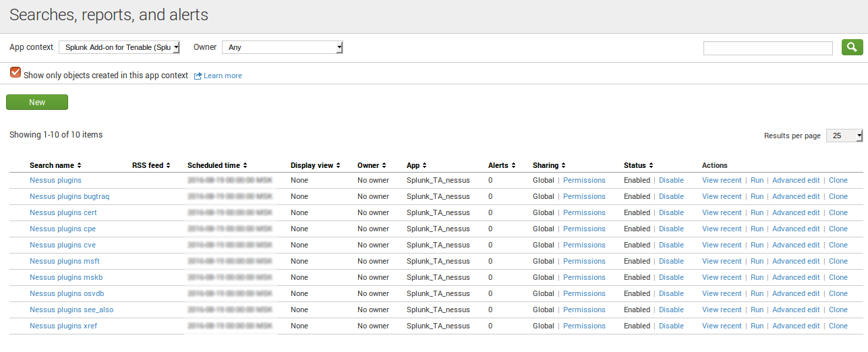Screen dimensions: 868x352
Task: Advanced edit for Nessus plugins bugtraq
Action: pyautogui.click(x=796, y=197)
